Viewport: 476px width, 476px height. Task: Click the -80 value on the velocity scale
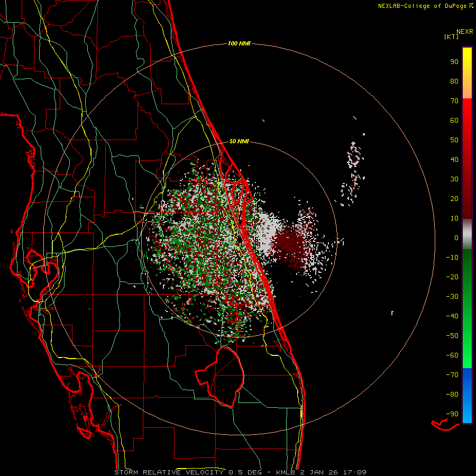point(452,395)
